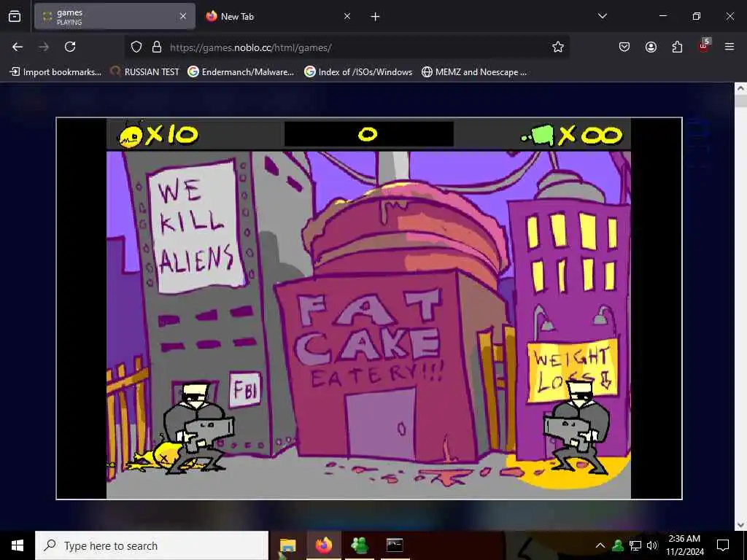Open network status tray icon
The image size is (747, 560).
pyautogui.click(x=635, y=545)
